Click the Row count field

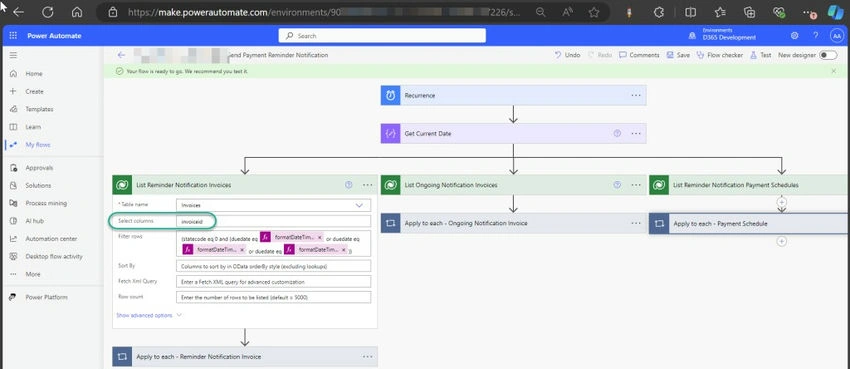point(273,297)
